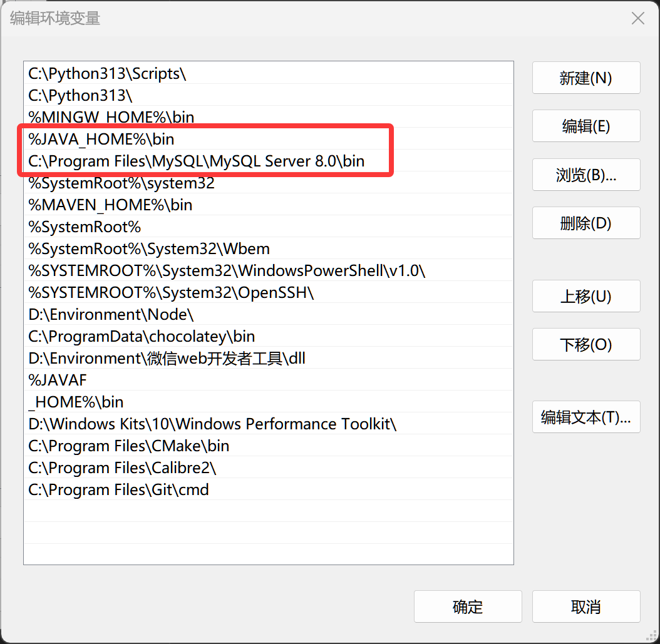The width and height of the screenshot is (660, 644).
Task: Select the %JAVA_HOME%\bin entry
Action: (269, 139)
